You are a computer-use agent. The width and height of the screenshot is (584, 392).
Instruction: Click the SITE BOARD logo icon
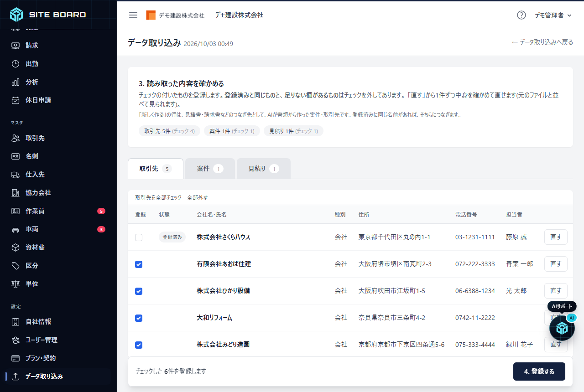click(x=16, y=15)
